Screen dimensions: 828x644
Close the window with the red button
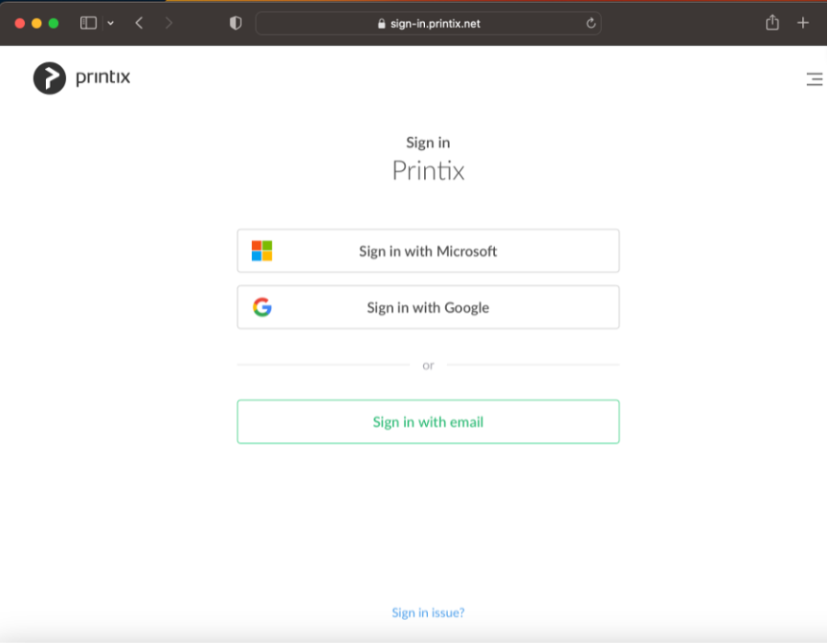(20, 23)
